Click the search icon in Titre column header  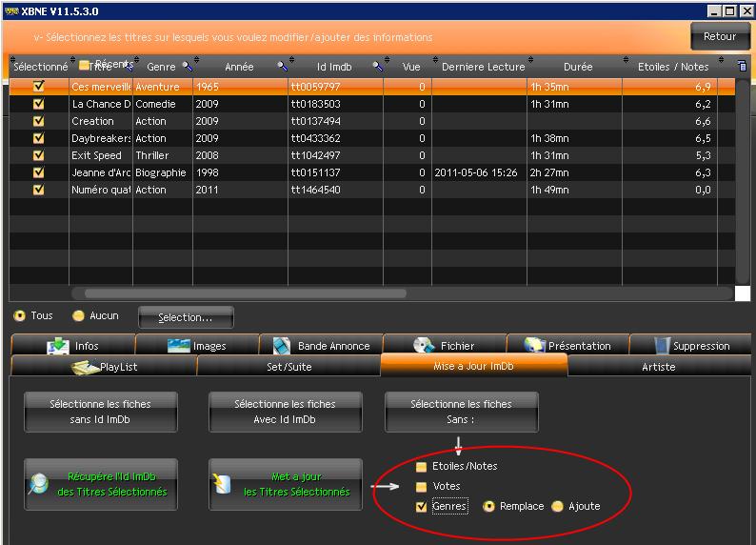pos(129,67)
